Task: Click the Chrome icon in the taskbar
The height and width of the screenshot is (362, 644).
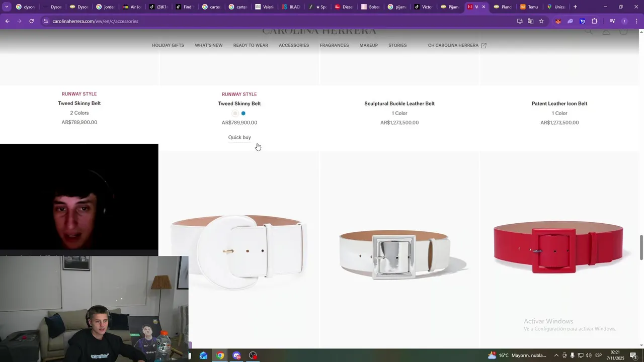Action: point(220,355)
